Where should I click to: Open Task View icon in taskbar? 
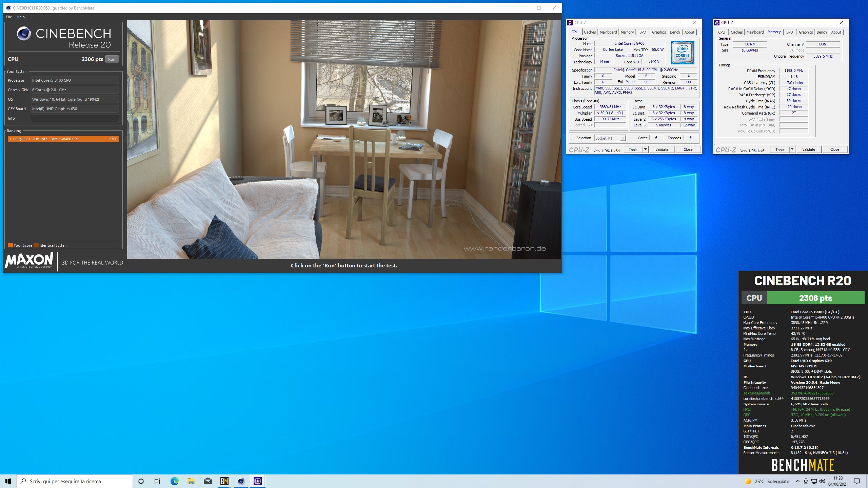coord(157,481)
